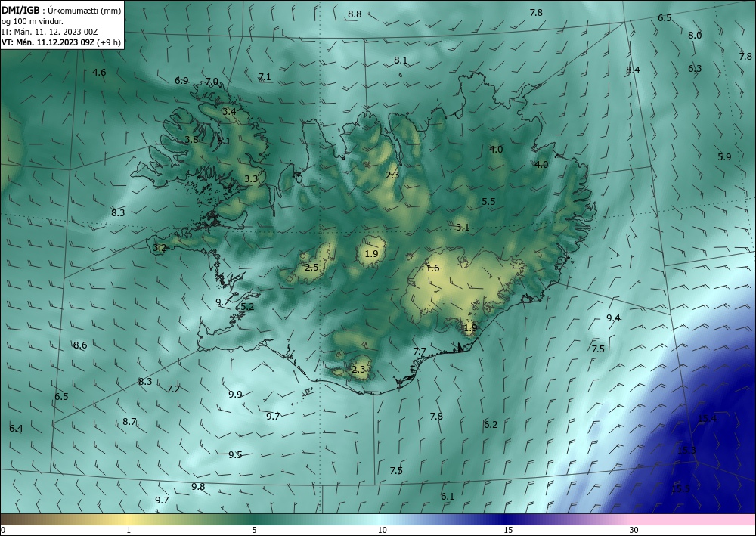This screenshot has width=756, height=536.
Task: Click the "8.0" value label
Action: click(695, 36)
